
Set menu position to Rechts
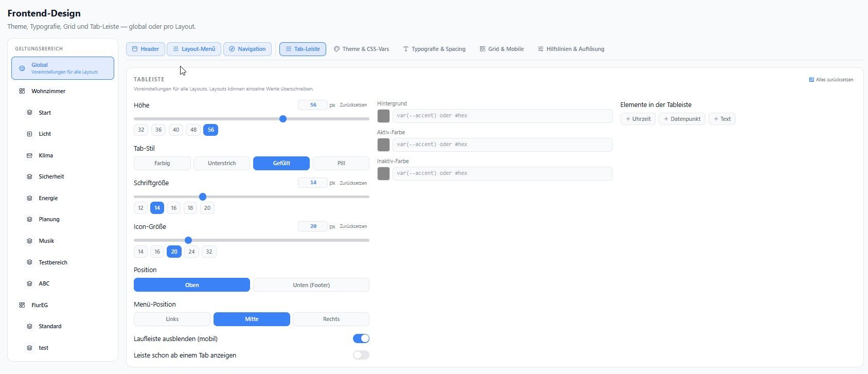pyautogui.click(x=331, y=319)
